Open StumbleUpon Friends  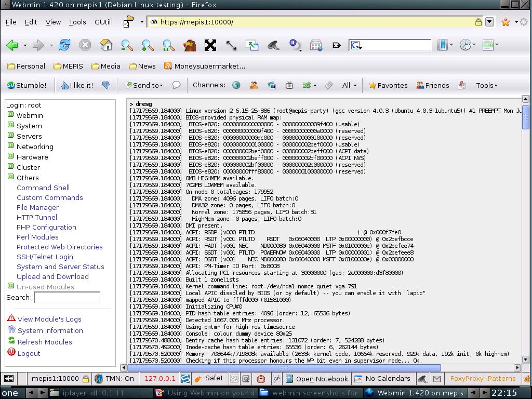[x=433, y=86]
